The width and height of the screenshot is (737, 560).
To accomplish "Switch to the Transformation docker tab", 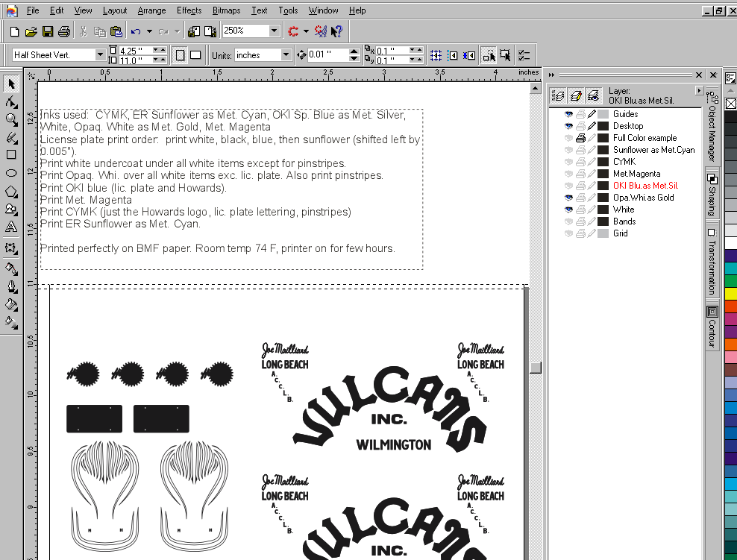I will [x=712, y=261].
